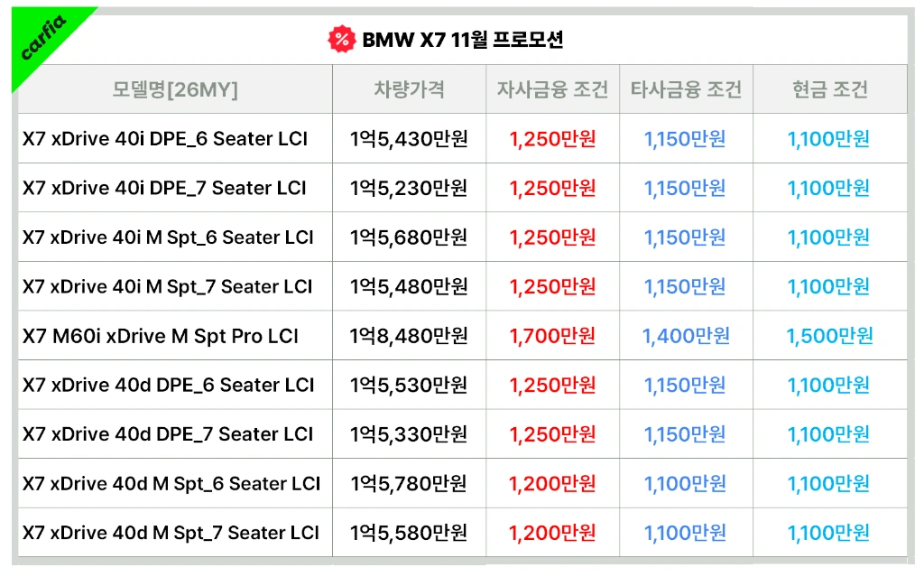Image resolution: width=924 pixels, height=577 pixels.
Task: Select the 모델명[26MY] column header
Action: tap(175, 89)
